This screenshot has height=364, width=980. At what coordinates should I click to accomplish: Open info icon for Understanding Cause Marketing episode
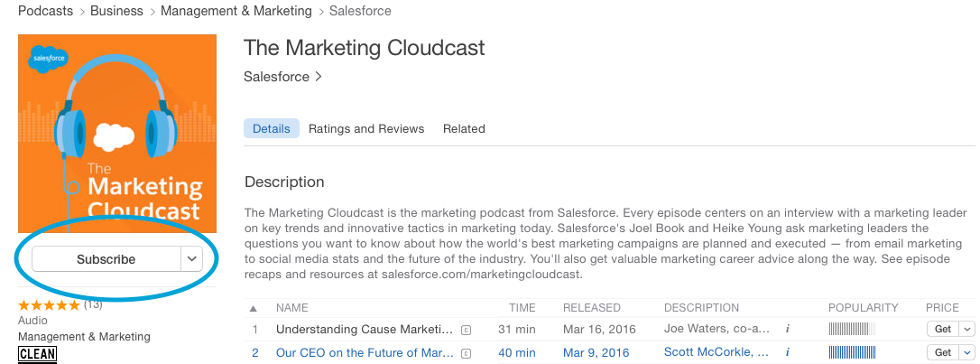(x=787, y=330)
